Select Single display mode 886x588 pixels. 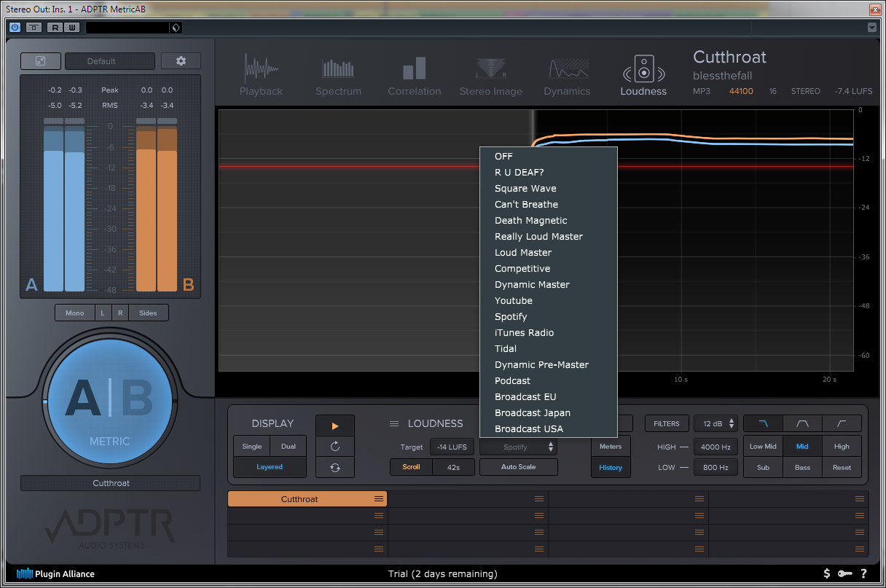252,447
